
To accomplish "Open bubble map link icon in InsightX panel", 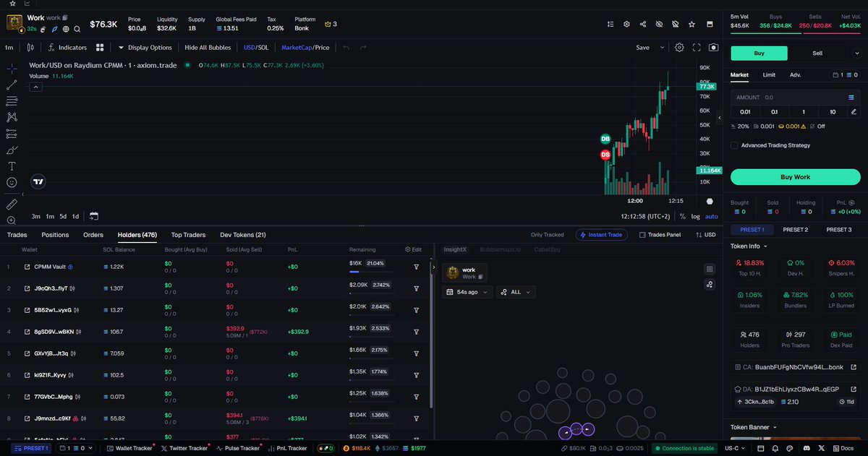I will pyautogui.click(x=710, y=285).
